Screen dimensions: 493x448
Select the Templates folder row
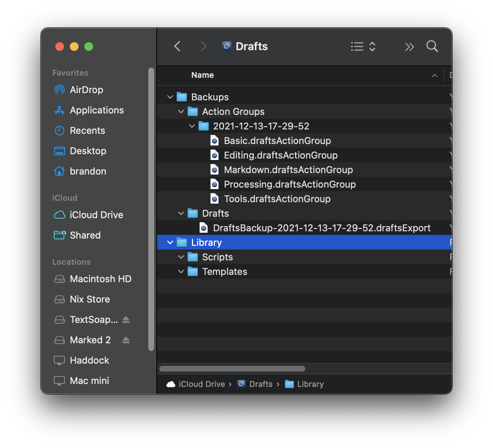point(305,271)
